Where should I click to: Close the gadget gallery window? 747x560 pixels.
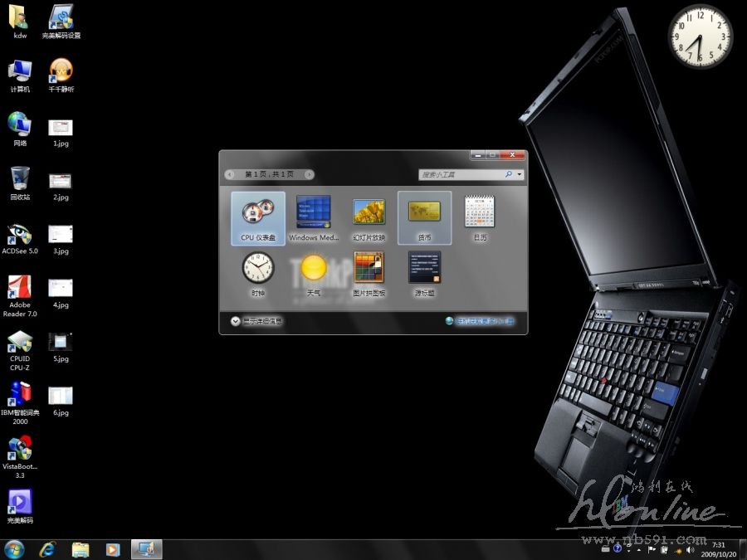(512, 155)
